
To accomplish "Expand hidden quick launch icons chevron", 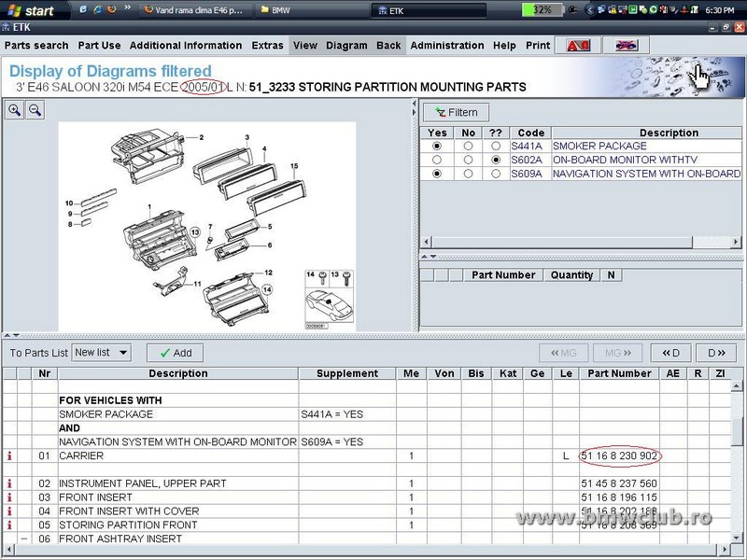I will click(127, 8).
